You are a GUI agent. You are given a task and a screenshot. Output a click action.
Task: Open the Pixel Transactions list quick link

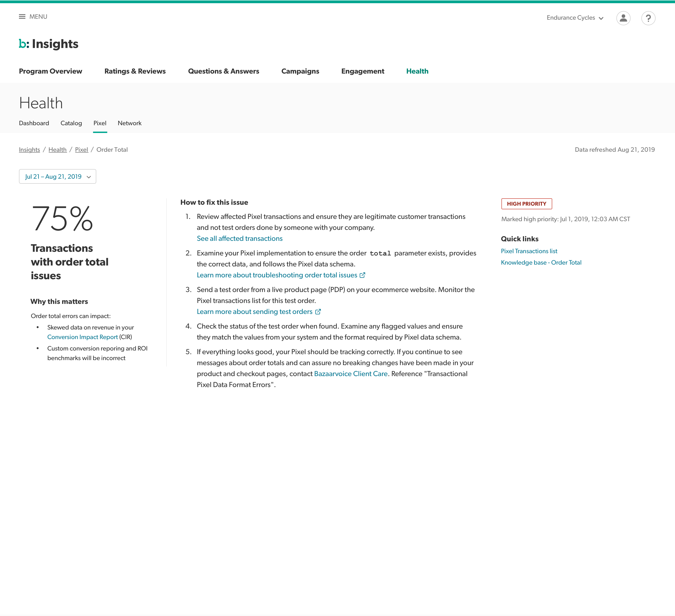click(529, 251)
